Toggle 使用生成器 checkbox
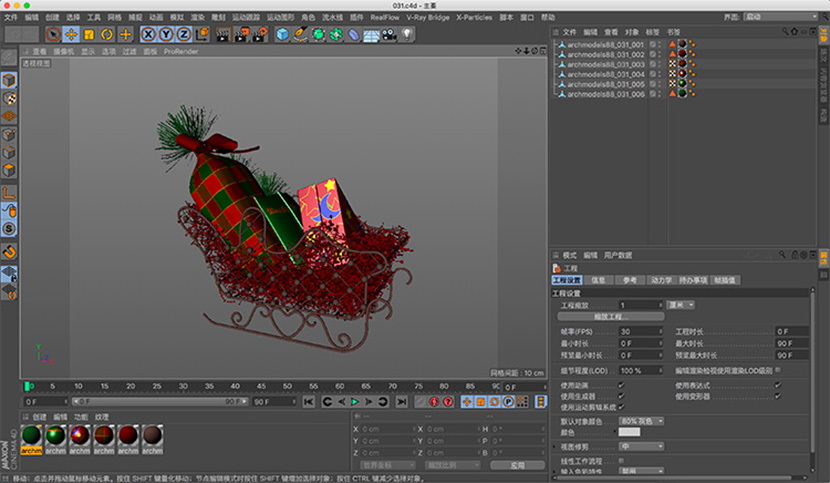The image size is (830, 483). (x=622, y=395)
